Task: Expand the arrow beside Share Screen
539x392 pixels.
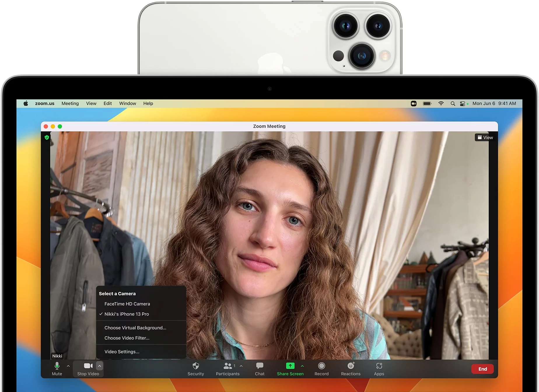Action: click(x=302, y=366)
